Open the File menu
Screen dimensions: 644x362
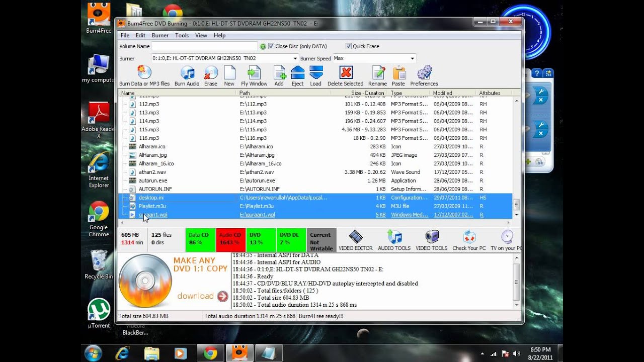125,35
